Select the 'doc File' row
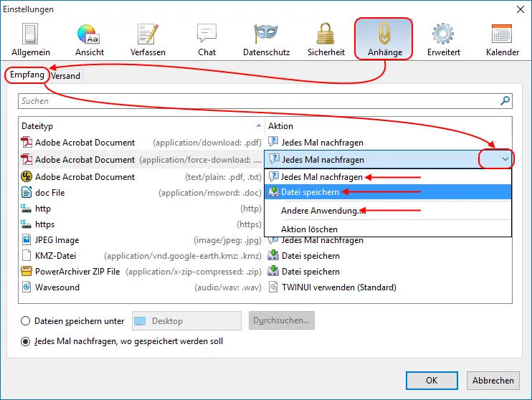Screen dimensions: 532x400 pos(141,193)
